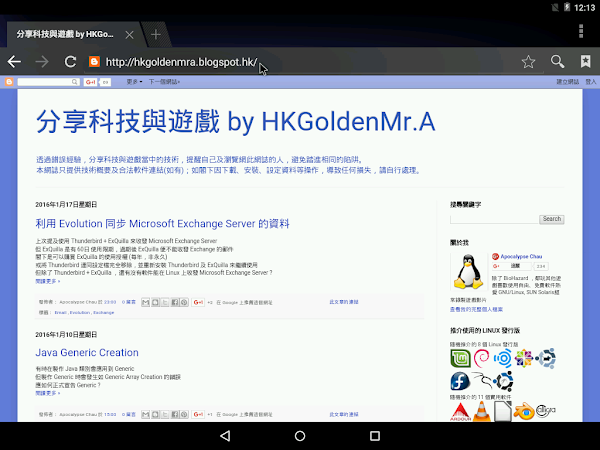Go back using browser back arrow
Viewport: 600px width, 450px height.
point(14,62)
